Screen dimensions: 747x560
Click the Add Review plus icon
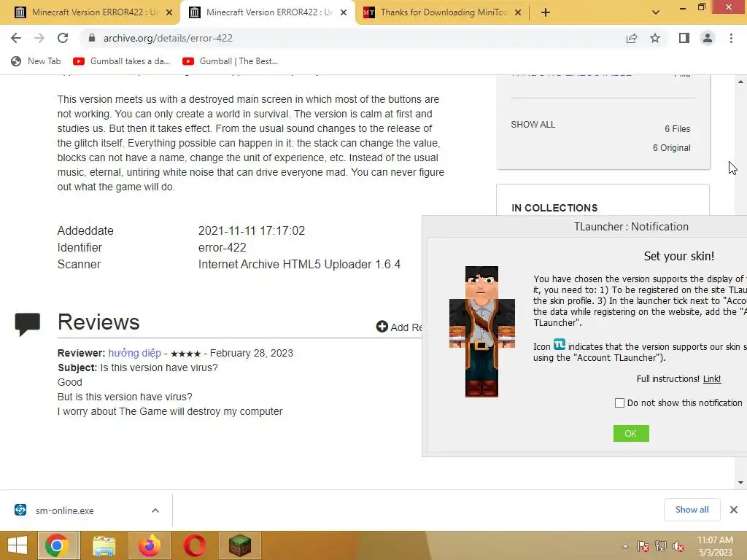pyautogui.click(x=382, y=327)
